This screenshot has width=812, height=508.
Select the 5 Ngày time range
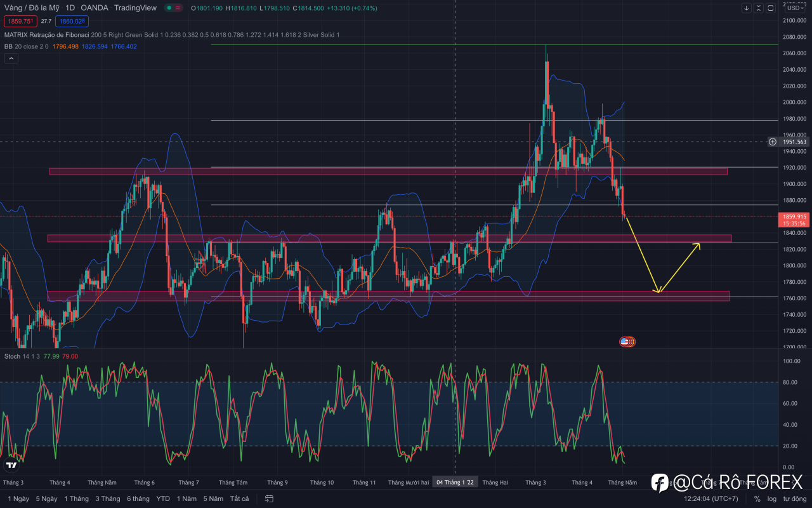(46, 499)
